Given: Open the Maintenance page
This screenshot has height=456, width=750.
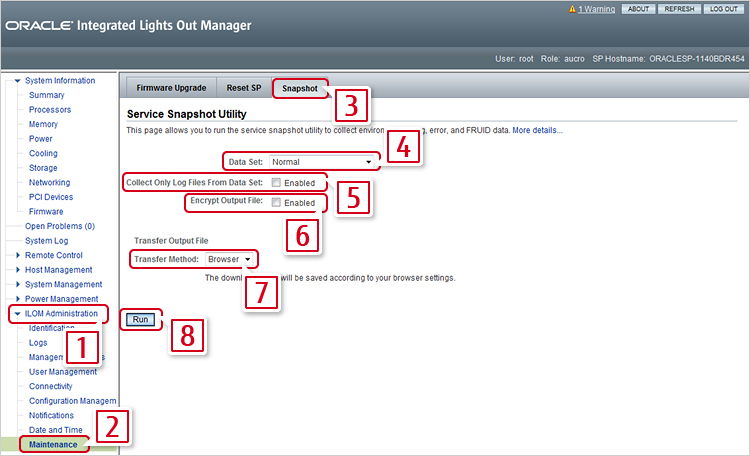Looking at the screenshot, I should click(53, 445).
